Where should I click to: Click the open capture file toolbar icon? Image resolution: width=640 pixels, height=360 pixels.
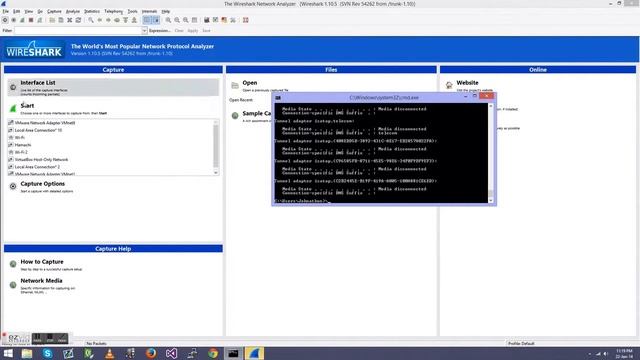(52, 20)
